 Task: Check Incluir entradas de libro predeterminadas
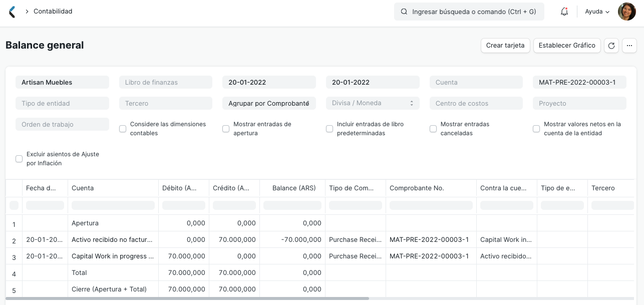pos(330,129)
